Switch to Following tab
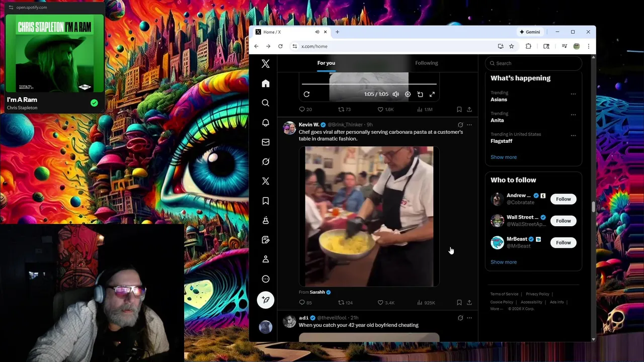 click(x=427, y=63)
